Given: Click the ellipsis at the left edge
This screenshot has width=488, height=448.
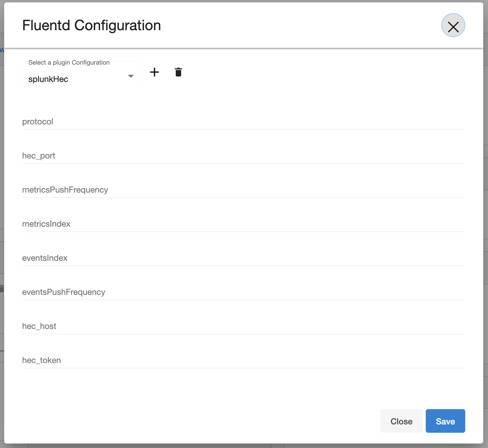Looking at the screenshot, I should (x=2, y=350).
